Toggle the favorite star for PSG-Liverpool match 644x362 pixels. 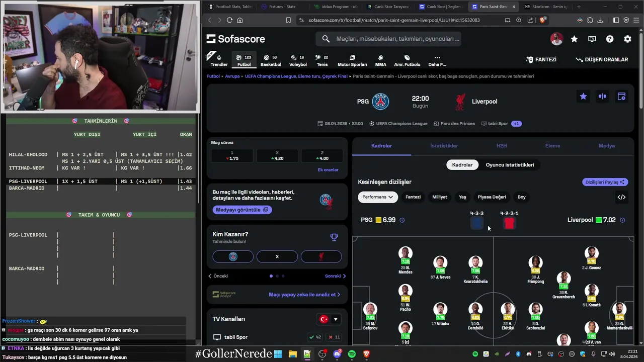point(583,97)
